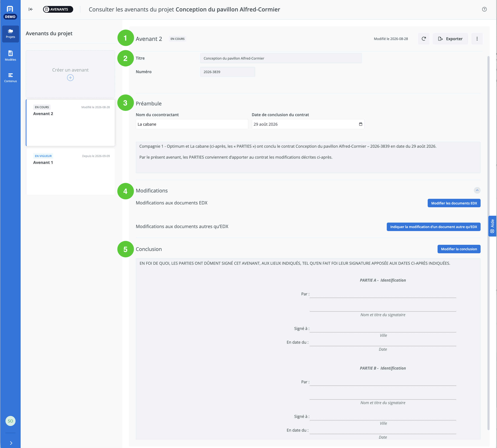
Task: Click the 'Modifié le 2026-08-28' header text
Action: point(391,39)
